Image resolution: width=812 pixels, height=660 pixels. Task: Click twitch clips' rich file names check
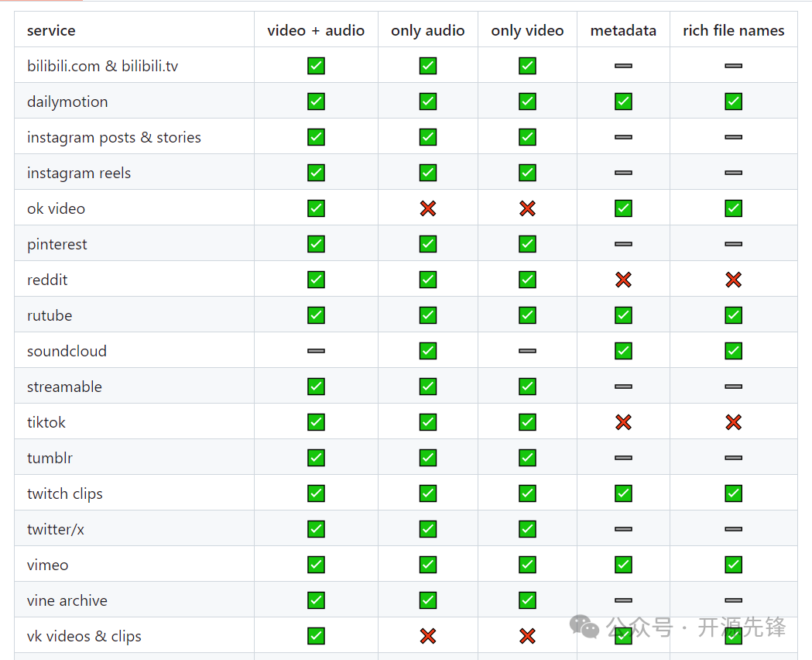(x=733, y=493)
